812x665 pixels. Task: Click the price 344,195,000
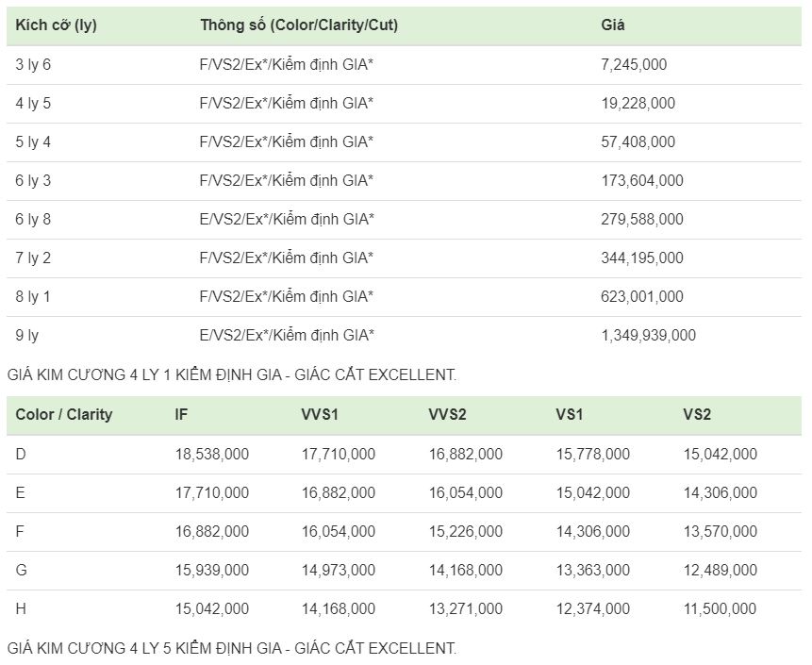click(642, 258)
